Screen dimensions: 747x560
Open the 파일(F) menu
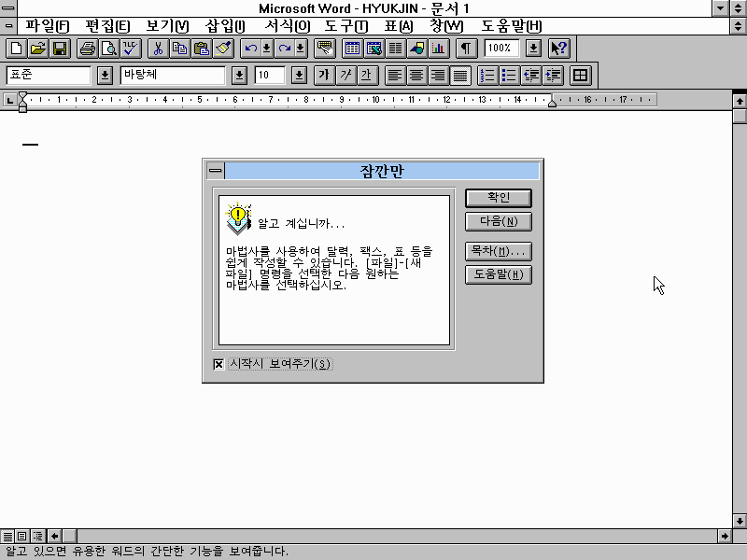point(48,26)
